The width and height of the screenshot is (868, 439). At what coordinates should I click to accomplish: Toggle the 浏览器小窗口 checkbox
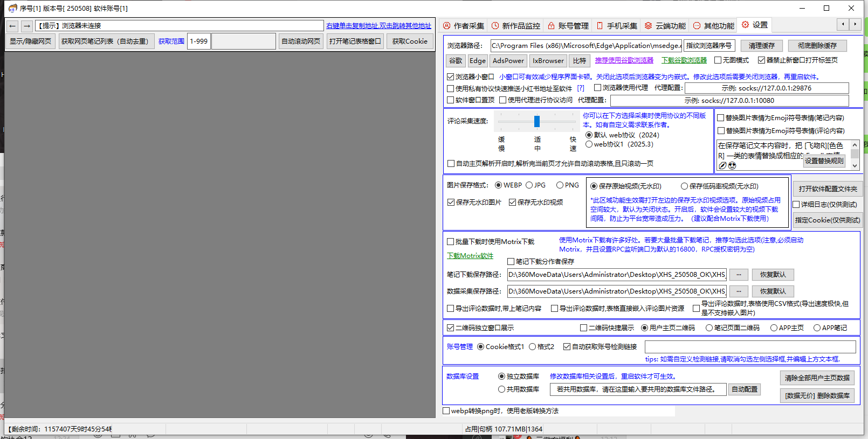tap(451, 77)
